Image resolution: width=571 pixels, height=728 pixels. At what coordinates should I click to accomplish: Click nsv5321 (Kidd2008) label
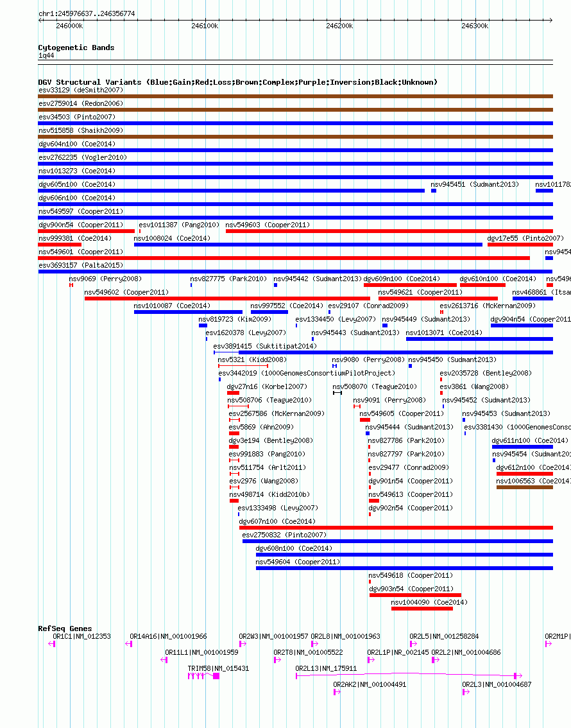pos(252,360)
